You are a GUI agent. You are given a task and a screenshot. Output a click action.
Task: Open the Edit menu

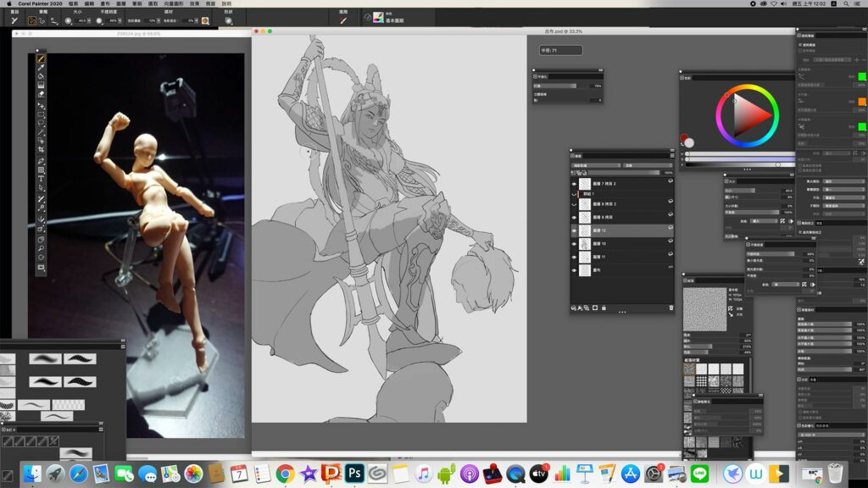[89, 3]
